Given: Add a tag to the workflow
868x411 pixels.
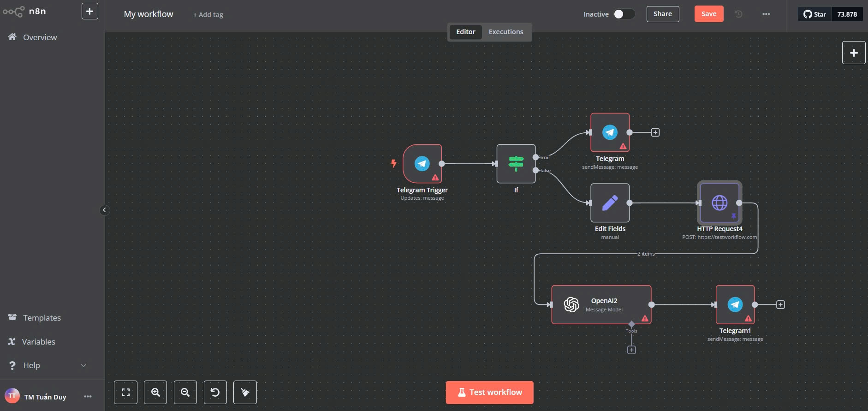Looking at the screenshot, I should (208, 15).
